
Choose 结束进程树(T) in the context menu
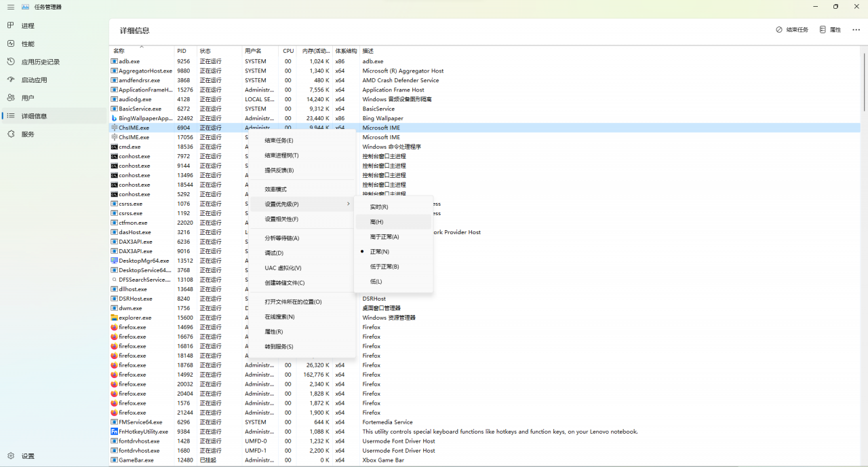pos(301,155)
